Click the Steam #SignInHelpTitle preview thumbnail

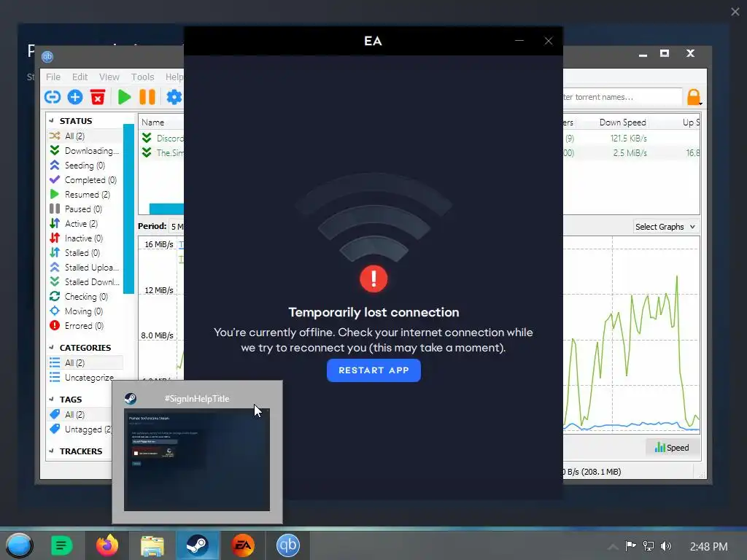[197, 459]
